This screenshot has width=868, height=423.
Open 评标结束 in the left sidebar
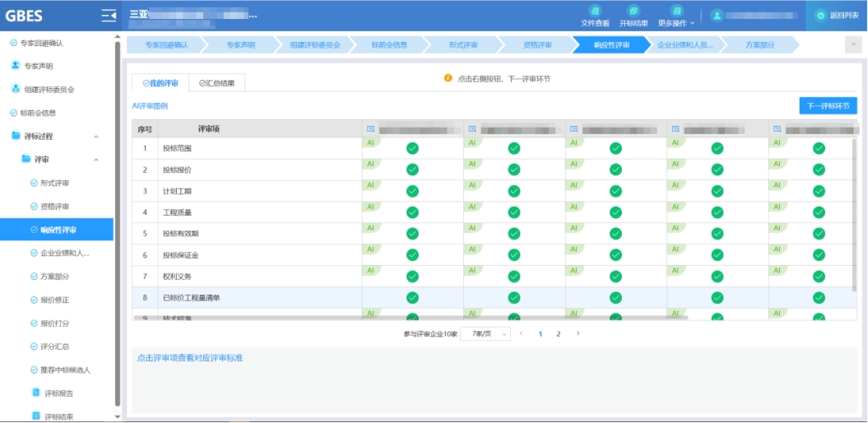pos(53,416)
